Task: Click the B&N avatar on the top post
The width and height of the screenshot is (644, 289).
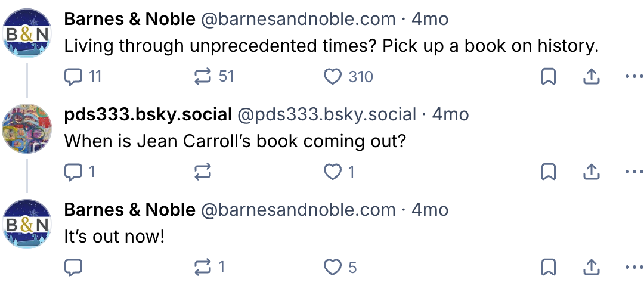Action: click(x=27, y=33)
